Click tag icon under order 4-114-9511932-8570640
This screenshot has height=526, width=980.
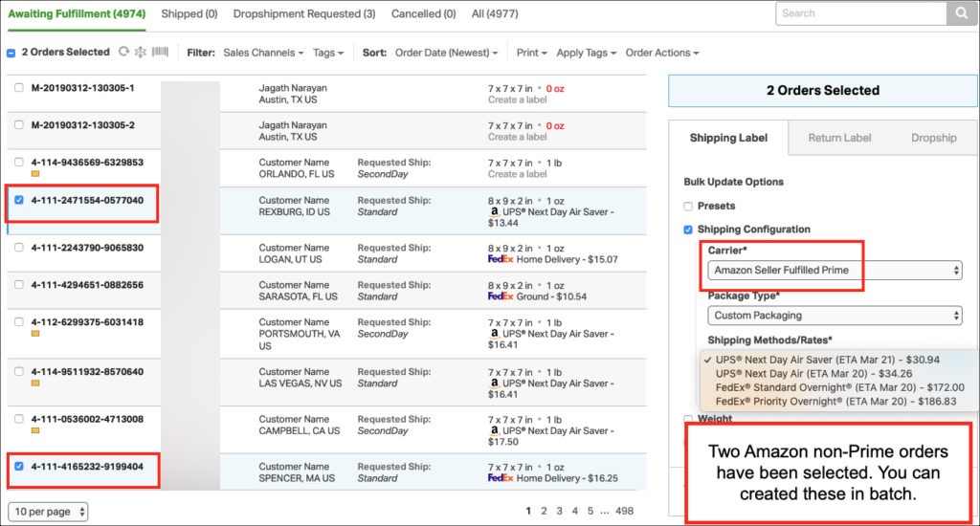pos(35,383)
